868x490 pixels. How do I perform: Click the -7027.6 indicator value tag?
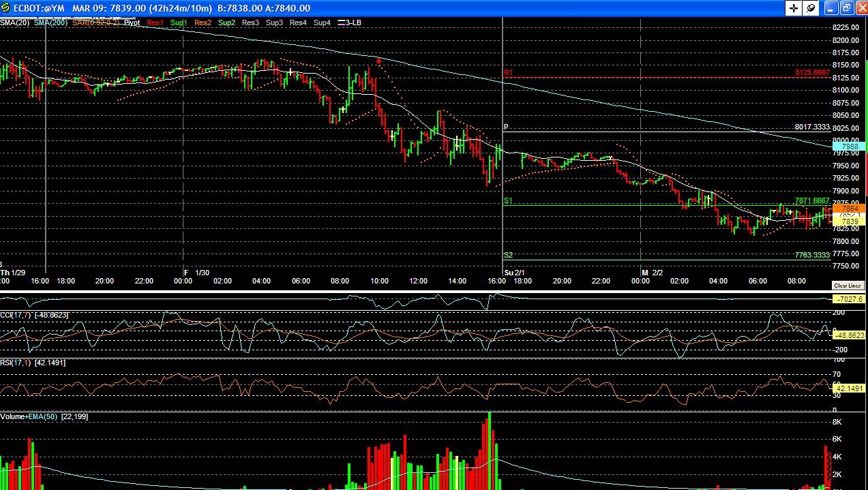click(x=849, y=299)
